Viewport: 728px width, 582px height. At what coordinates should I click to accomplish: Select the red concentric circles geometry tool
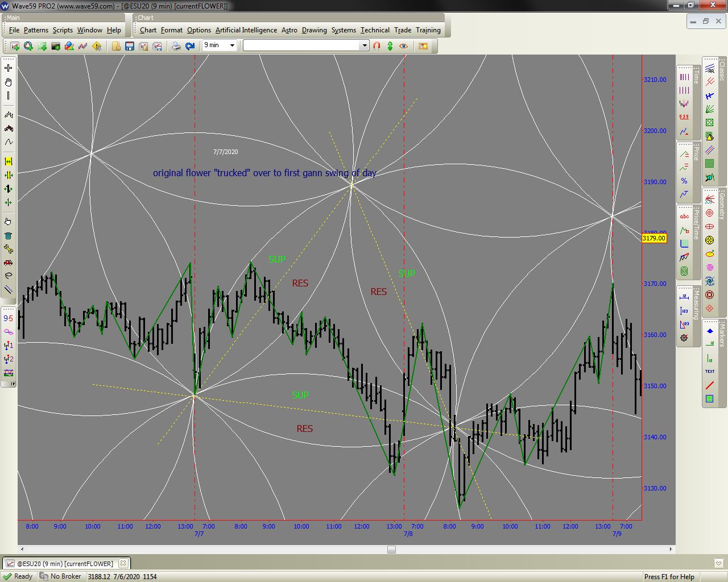(x=710, y=213)
